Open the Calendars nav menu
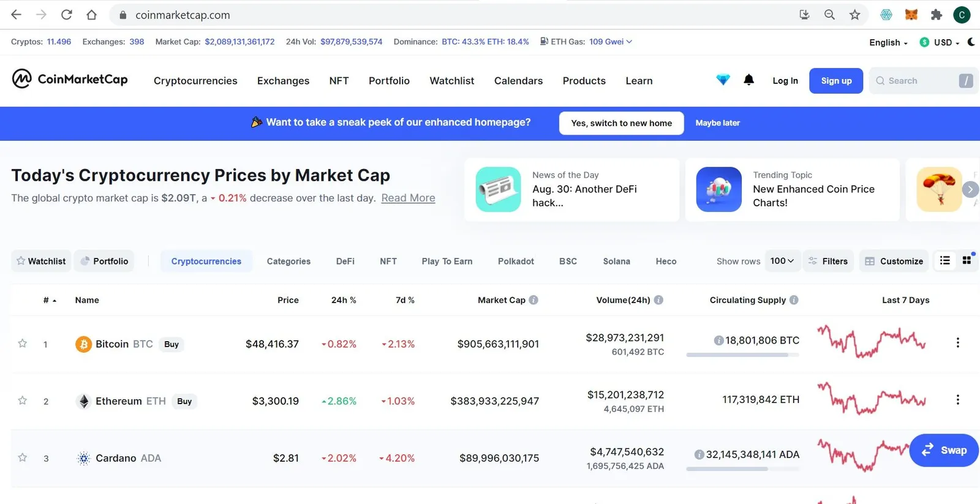980x504 pixels. click(x=518, y=81)
